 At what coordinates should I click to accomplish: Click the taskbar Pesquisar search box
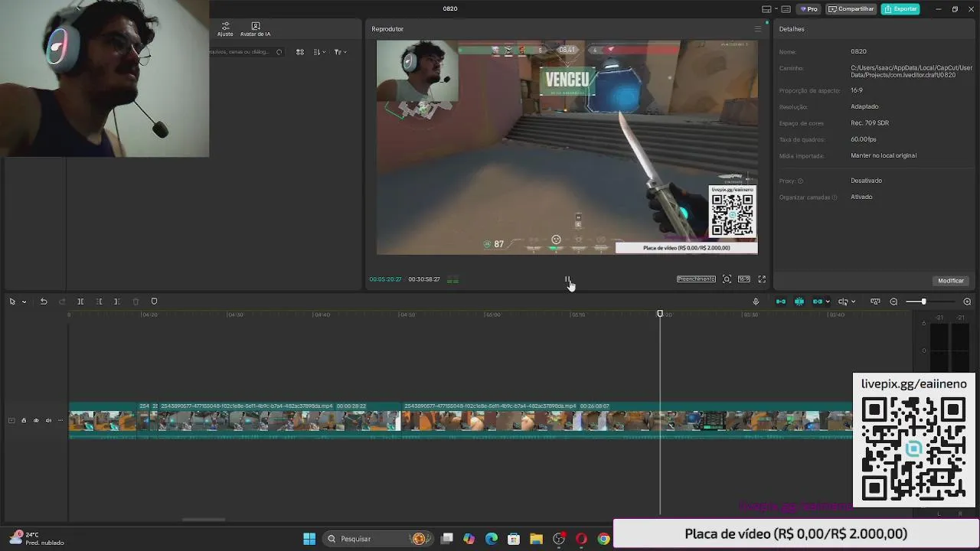pos(377,539)
